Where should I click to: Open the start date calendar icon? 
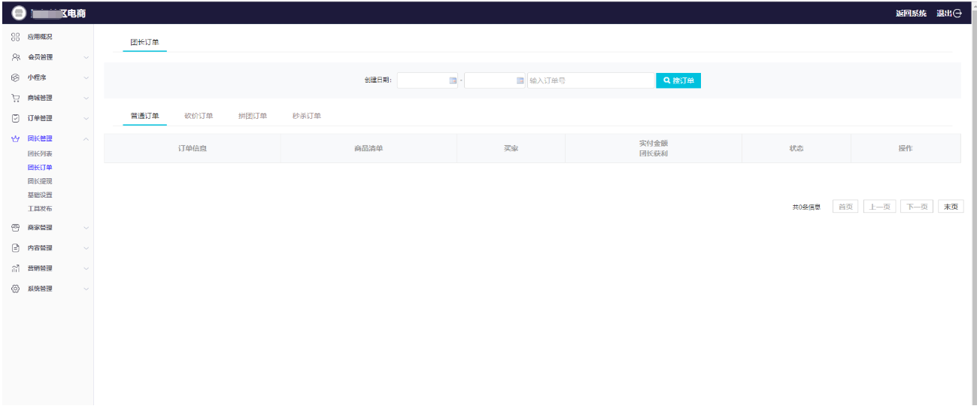point(453,80)
